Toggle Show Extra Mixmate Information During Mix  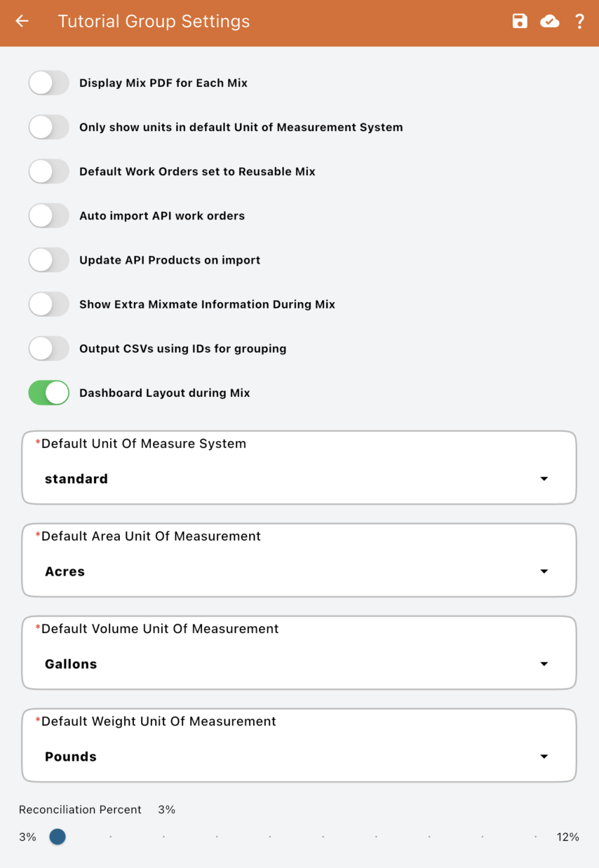coord(48,304)
